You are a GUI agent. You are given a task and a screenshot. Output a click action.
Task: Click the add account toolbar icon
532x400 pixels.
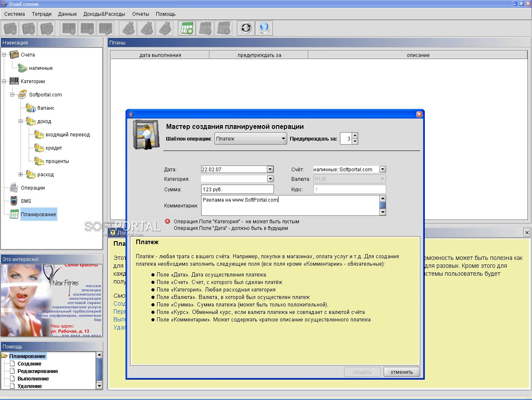coord(10,28)
